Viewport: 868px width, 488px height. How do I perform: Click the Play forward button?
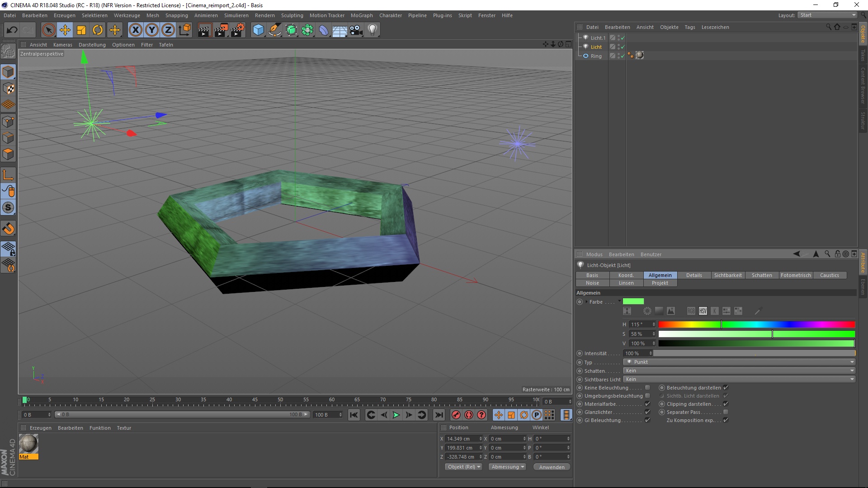pyautogui.click(x=396, y=415)
